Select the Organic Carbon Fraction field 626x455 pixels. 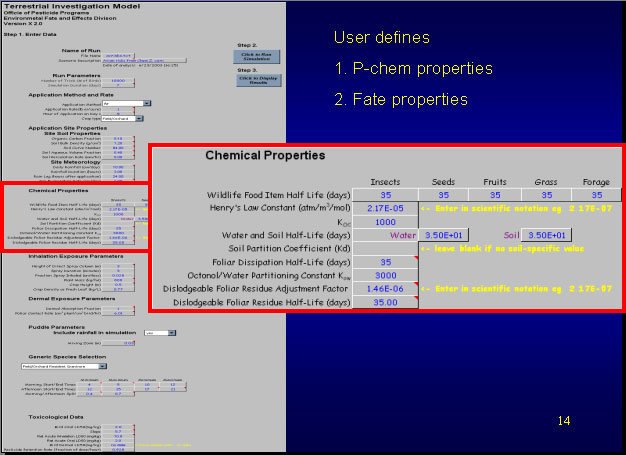(x=118, y=138)
